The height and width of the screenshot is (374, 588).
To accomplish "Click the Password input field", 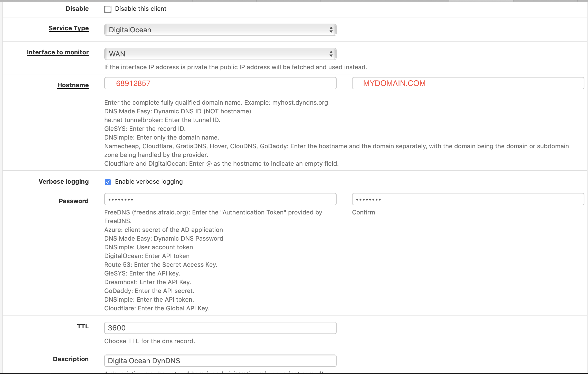I will pyautogui.click(x=220, y=199).
